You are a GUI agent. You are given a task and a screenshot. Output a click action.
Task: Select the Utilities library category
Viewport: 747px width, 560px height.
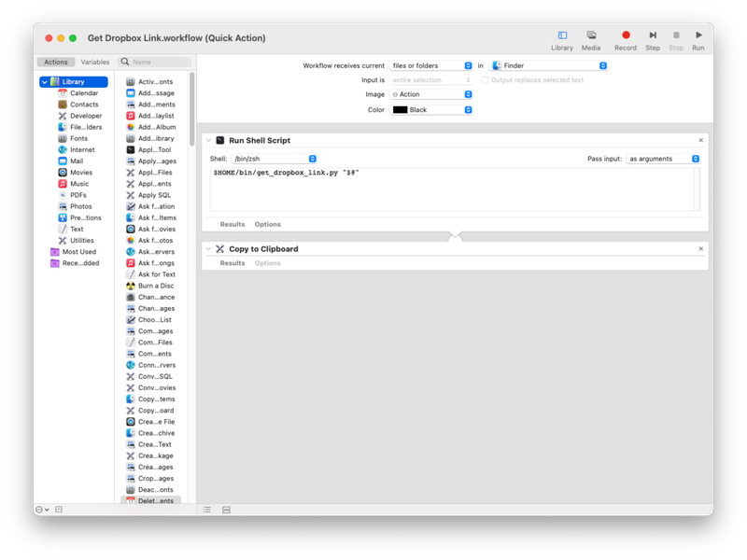[81, 240]
